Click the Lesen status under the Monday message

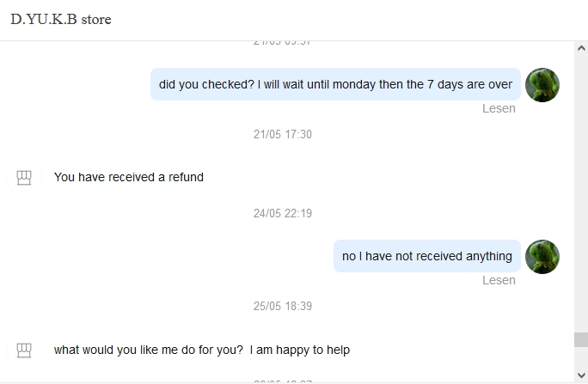(x=499, y=108)
